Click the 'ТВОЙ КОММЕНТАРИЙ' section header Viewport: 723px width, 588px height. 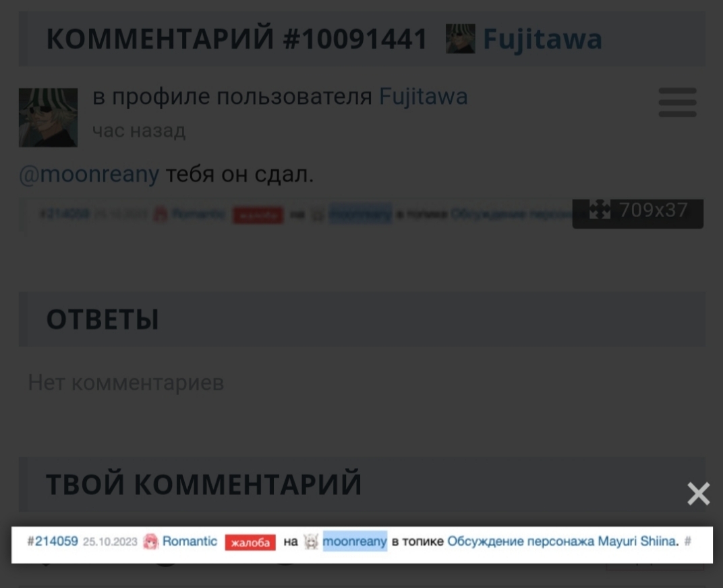(204, 484)
